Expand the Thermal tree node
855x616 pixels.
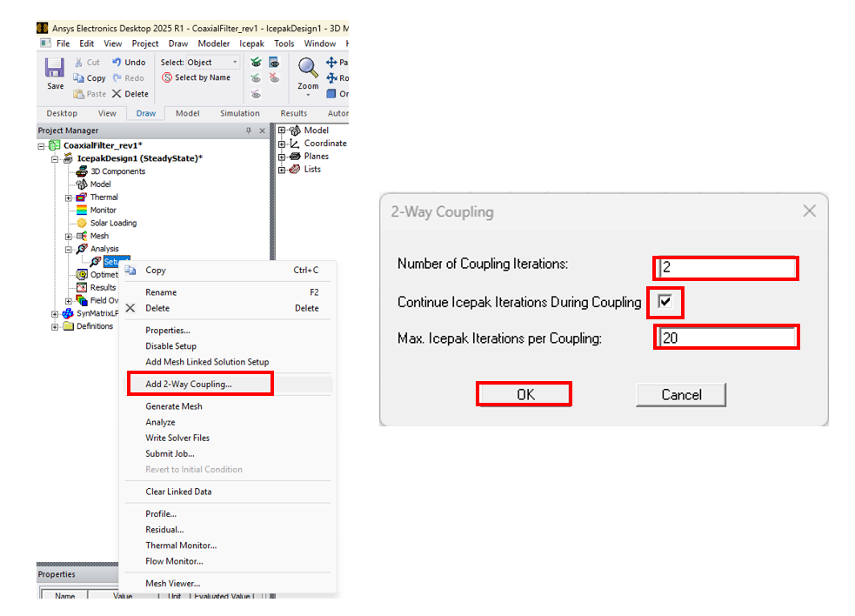point(69,198)
